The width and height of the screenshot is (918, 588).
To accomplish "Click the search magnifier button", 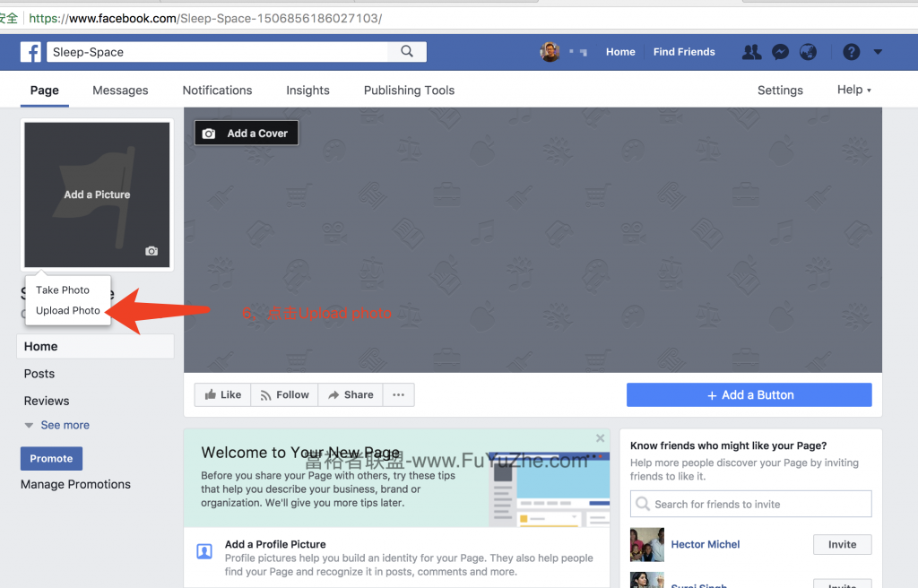I will [x=407, y=51].
